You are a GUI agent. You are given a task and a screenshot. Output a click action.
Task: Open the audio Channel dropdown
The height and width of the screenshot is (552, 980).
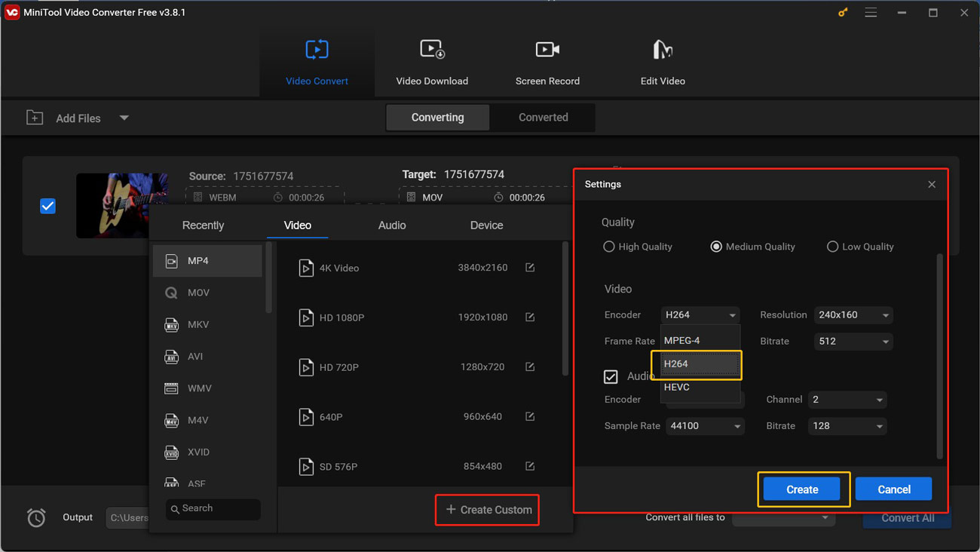[847, 400]
